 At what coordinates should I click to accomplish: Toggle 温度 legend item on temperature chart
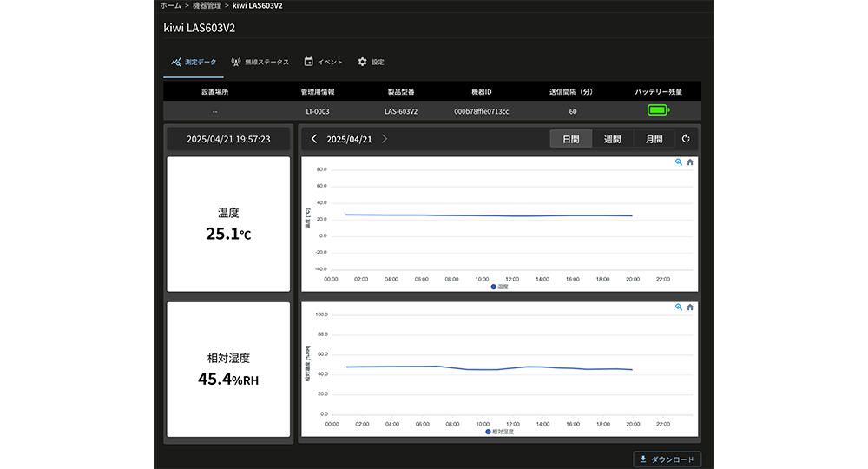click(x=499, y=286)
